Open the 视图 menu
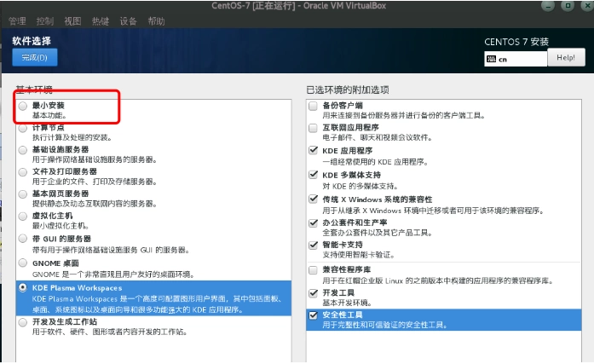The image size is (594, 364). point(72,21)
